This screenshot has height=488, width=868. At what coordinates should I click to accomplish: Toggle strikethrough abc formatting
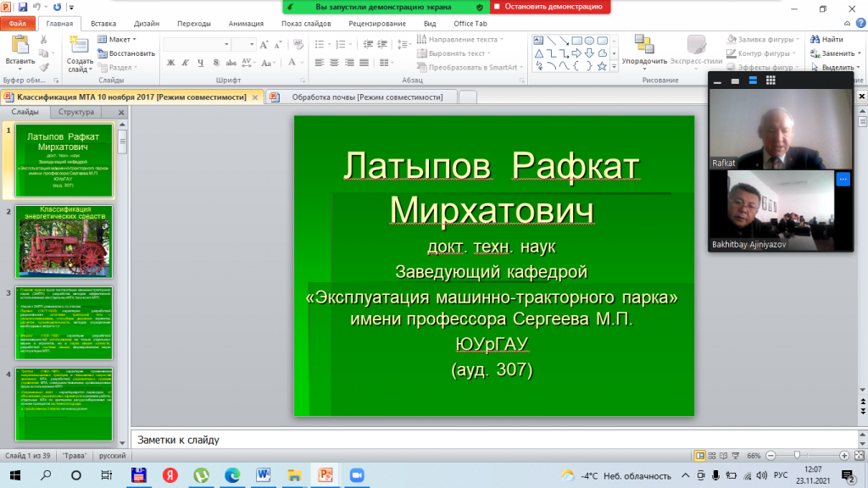click(231, 63)
